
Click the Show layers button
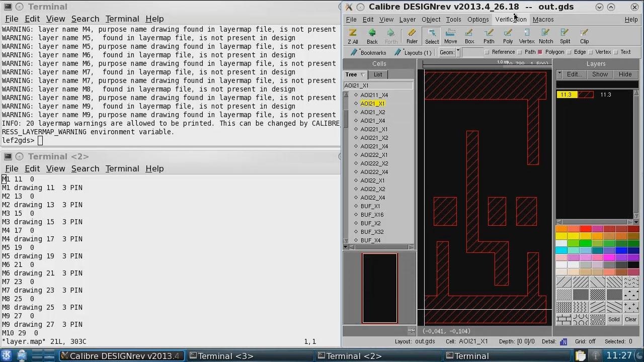[x=600, y=74]
